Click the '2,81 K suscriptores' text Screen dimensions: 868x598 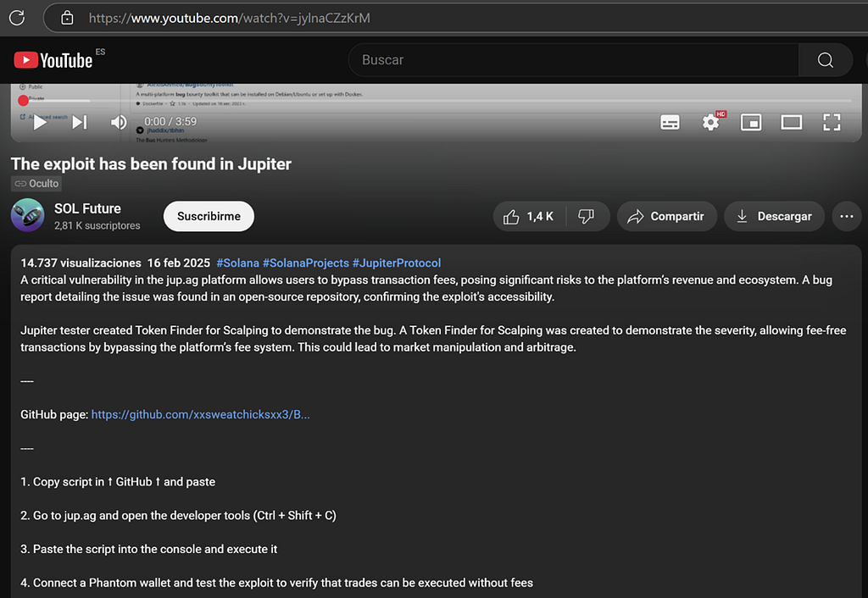pos(97,225)
